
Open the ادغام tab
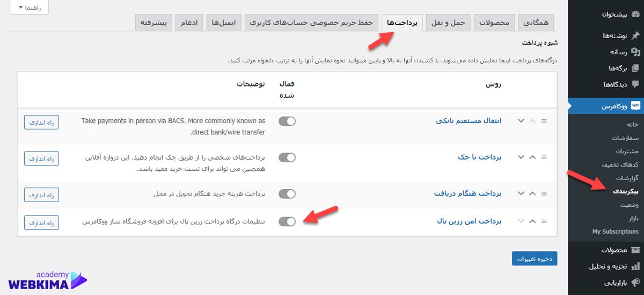point(189,23)
